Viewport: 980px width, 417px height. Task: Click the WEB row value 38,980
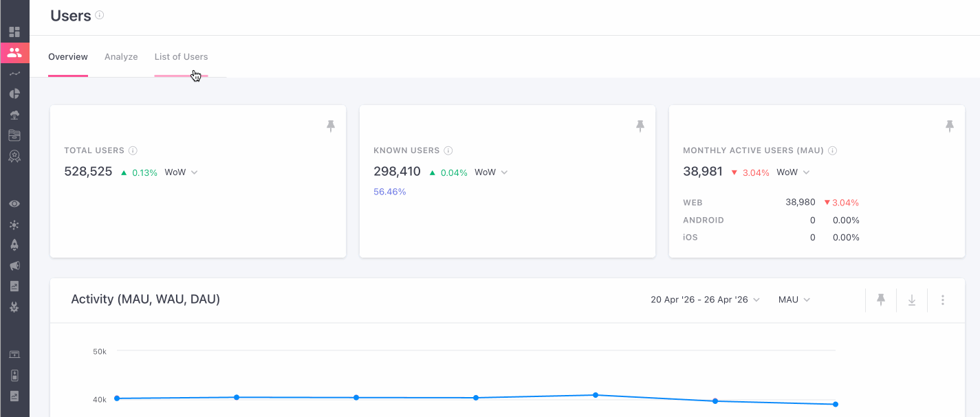(801, 203)
